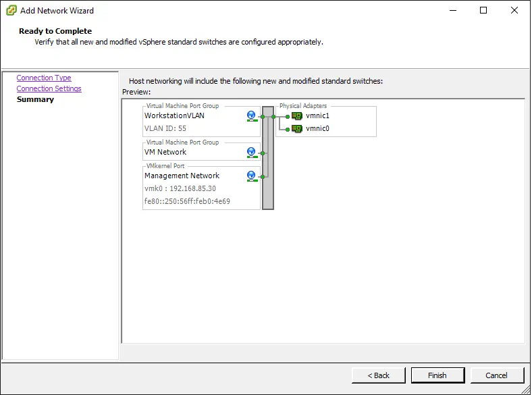The height and width of the screenshot is (395, 532).
Task: Click the vSphere icon in the title bar
Action: click(x=10, y=11)
